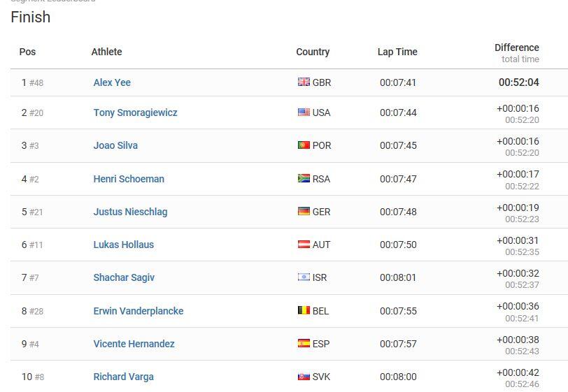
Task: Click the Germany flag icon
Action: tap(304, 212)
